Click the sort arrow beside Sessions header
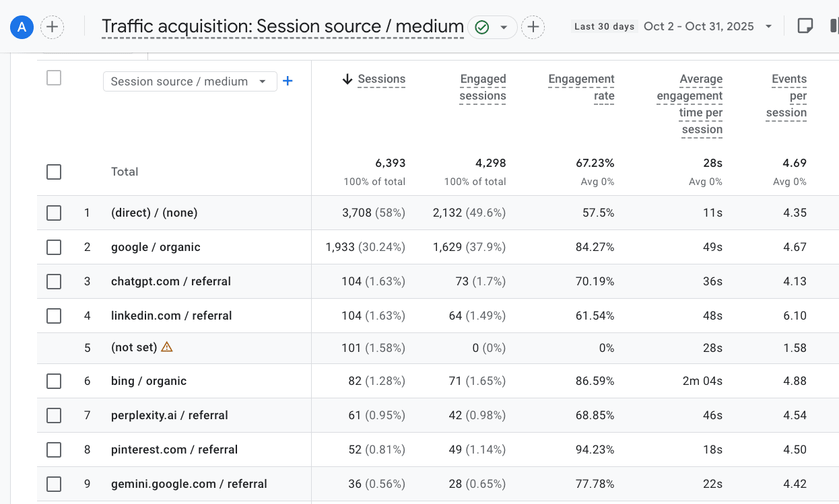The width and height of the screenshot is (839, 504). [x=347, y=79]
